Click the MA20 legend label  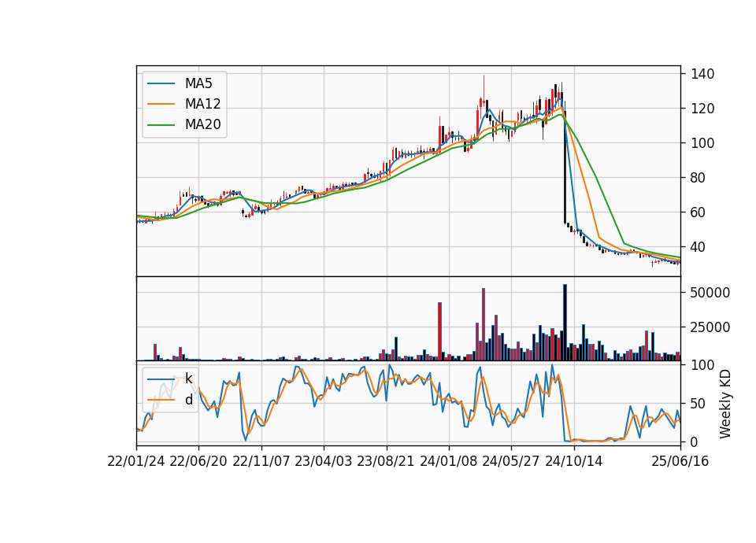coord(202,124)
